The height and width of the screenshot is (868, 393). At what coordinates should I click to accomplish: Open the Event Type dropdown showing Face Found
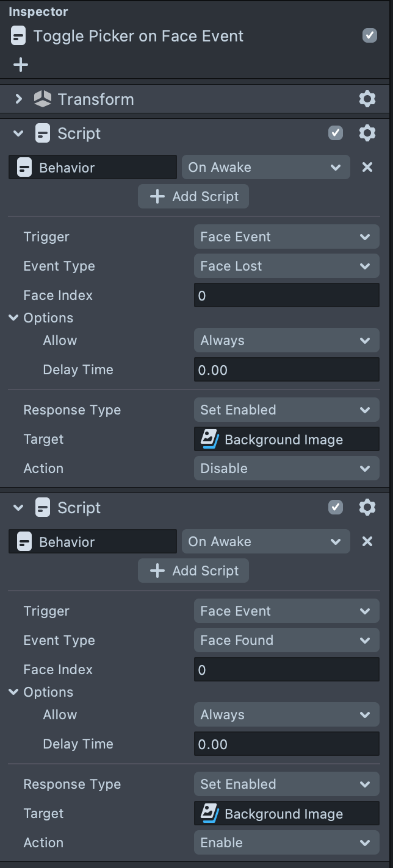(286, 640)
